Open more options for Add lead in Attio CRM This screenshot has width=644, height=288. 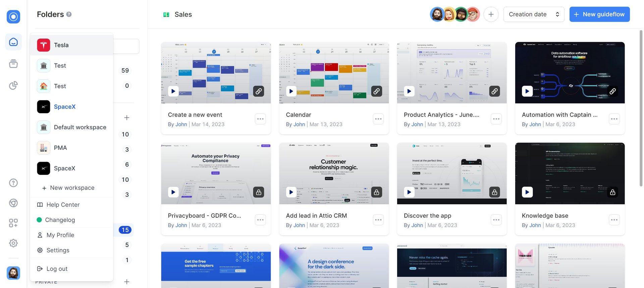pyautogui.click(x=378, y=220)
